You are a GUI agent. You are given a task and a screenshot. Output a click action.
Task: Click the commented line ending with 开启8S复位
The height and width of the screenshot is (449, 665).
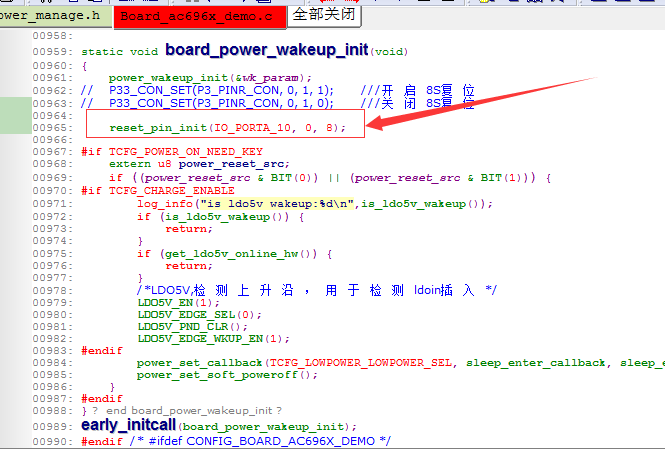pyautogui.click(x=278, y=90)
